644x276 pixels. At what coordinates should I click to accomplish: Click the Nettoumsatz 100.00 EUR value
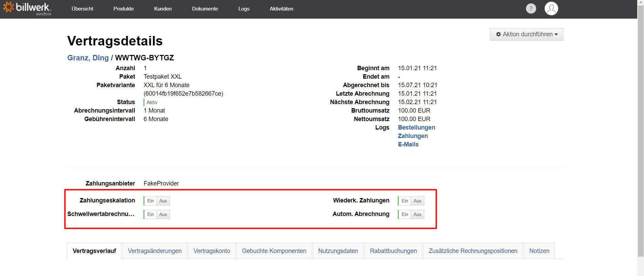coord(414,119)
